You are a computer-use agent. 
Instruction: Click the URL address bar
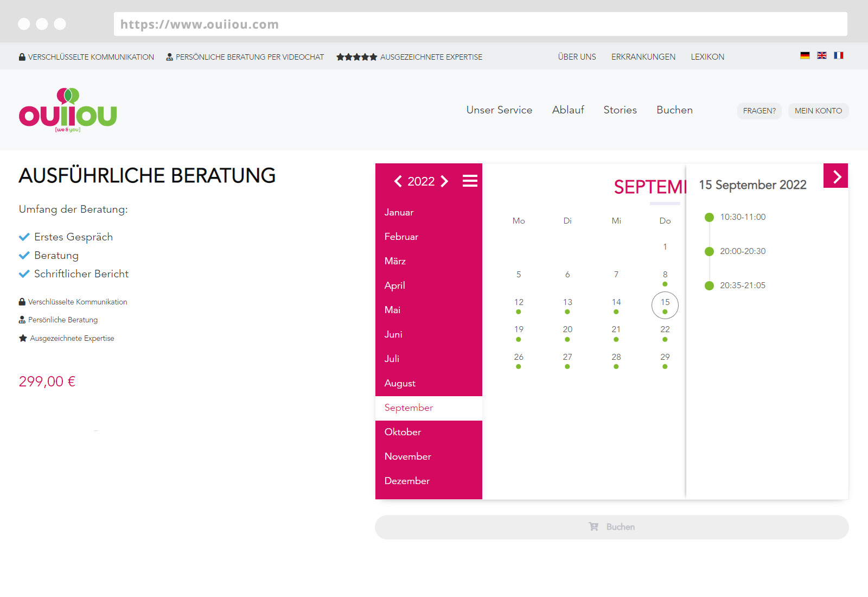480,24
